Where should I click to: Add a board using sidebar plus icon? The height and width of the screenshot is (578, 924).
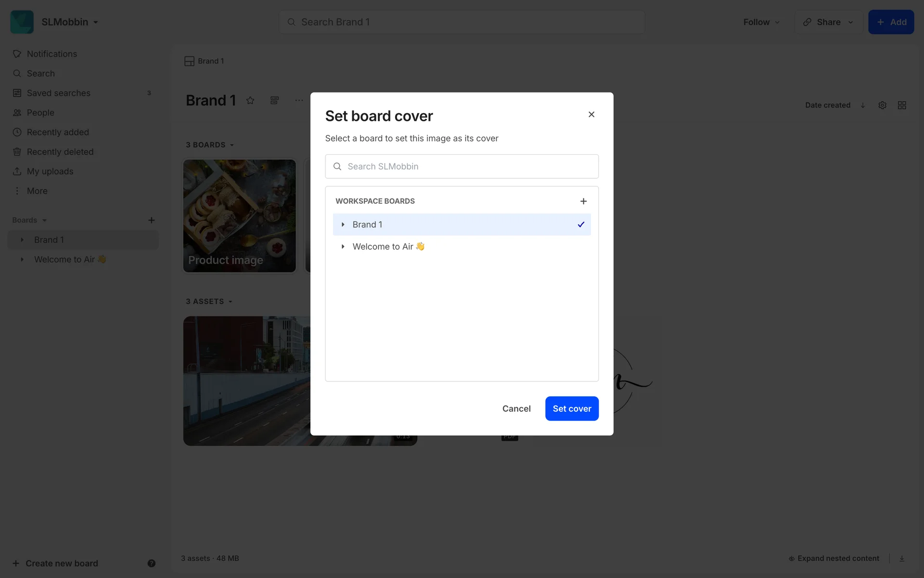coord(152,220)
